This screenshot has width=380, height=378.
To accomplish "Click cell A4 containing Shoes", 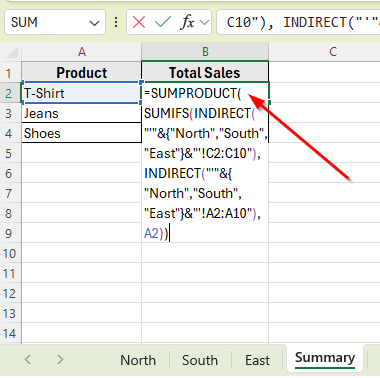I will (x=82, y=133).
